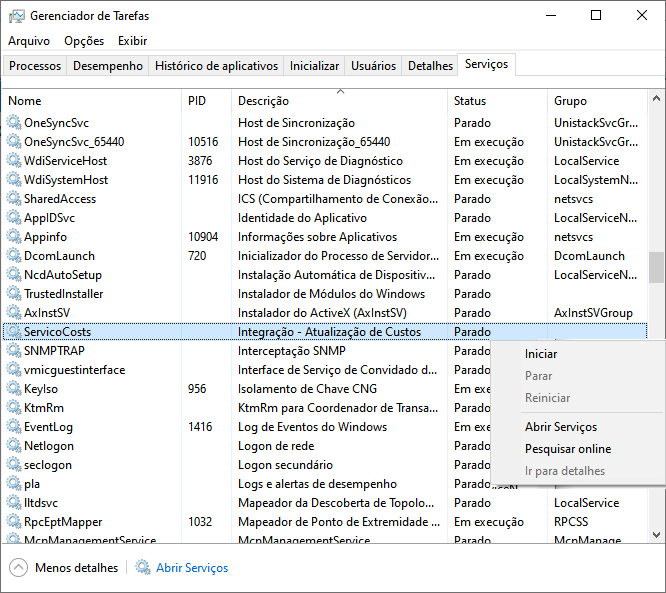666x593 pixels.
Task: Click 'Instalador de Módulos do Windows' description
Action: tap(331, 294)
